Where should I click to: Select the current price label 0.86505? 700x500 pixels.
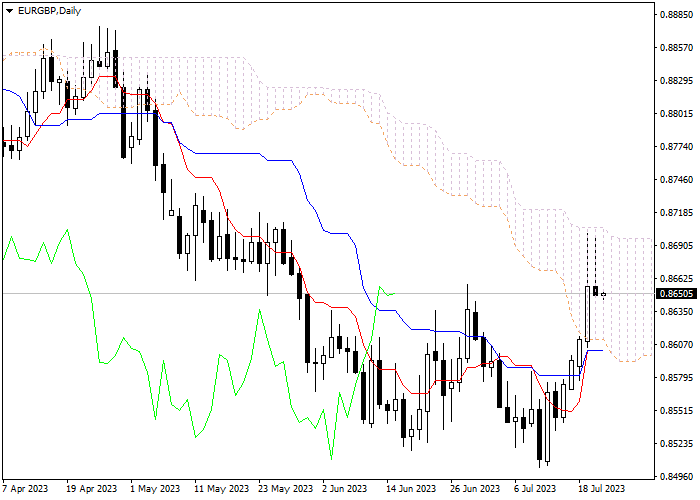point(676,294)
